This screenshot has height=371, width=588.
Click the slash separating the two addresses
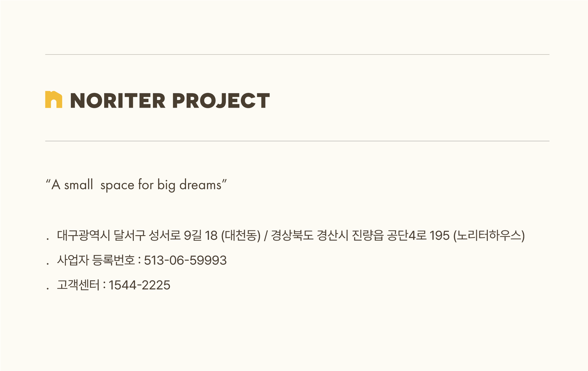pyautogui.click(x=266, y=236)
